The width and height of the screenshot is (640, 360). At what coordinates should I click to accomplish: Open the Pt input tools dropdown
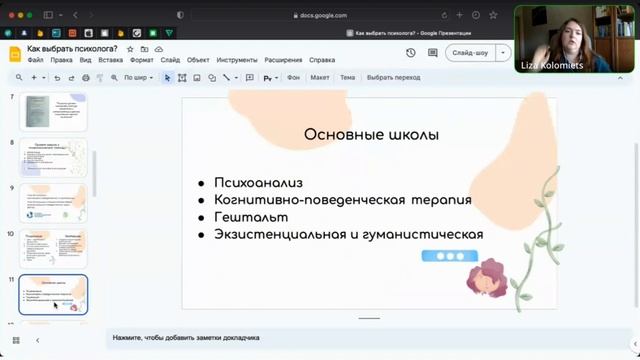coord(271,78)
